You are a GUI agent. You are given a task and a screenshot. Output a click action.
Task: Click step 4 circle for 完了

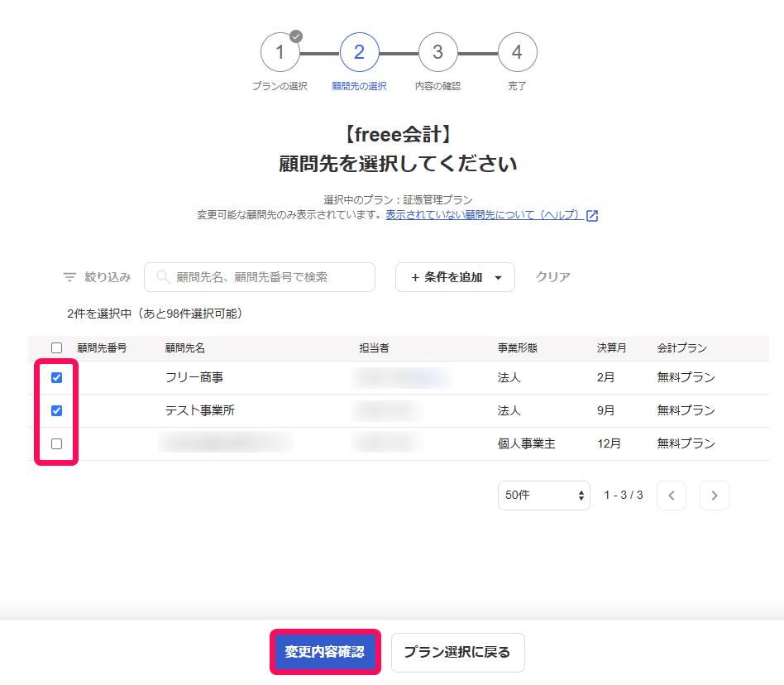[x=518, y=52]
